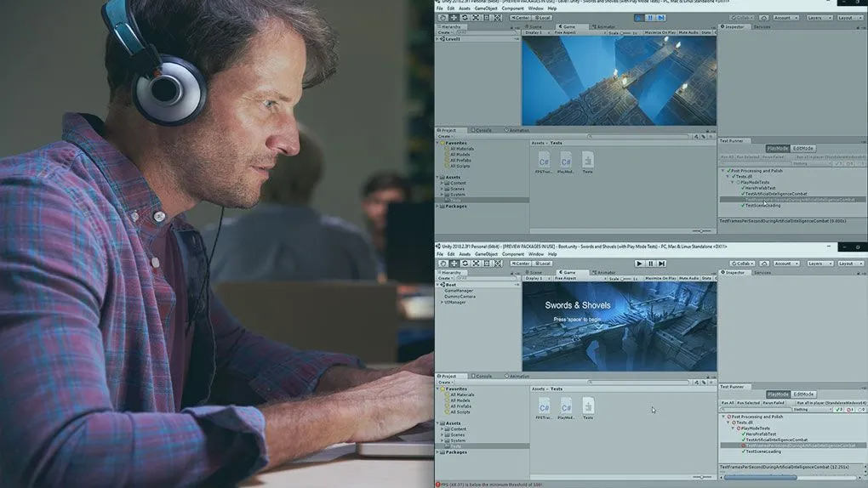Choose the Rotate tool in the lower Unity toolbar
This screenshot has width=868, height=488.
point(465,264)
